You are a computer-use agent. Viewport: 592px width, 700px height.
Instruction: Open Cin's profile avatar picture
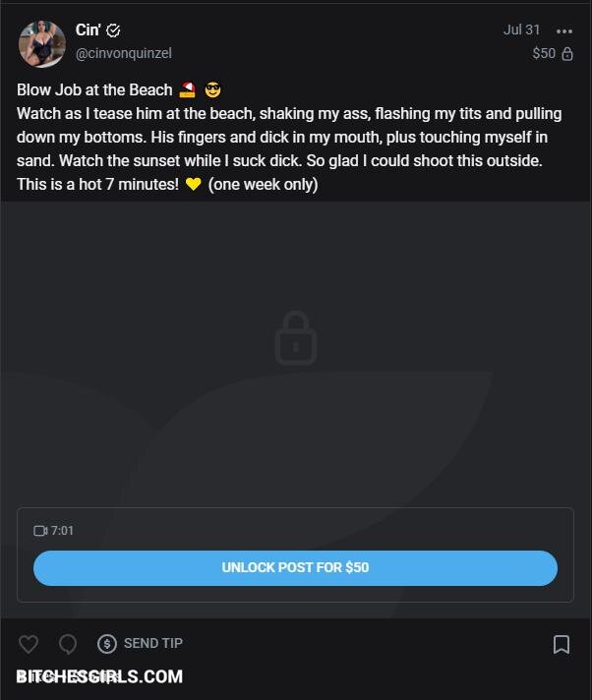(41, 43)
